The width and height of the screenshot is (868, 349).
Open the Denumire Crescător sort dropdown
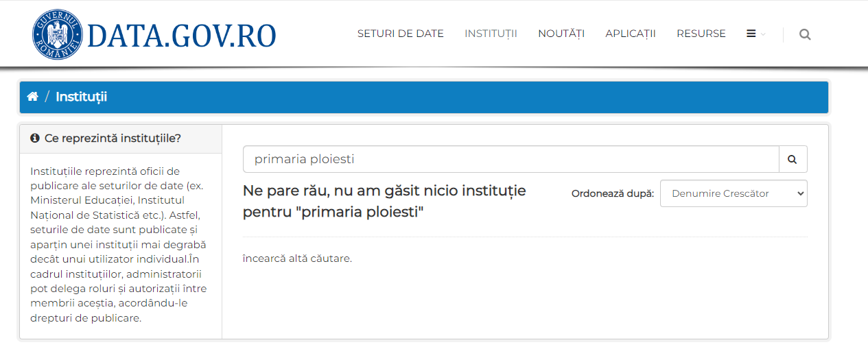click(x=733, y=193)
